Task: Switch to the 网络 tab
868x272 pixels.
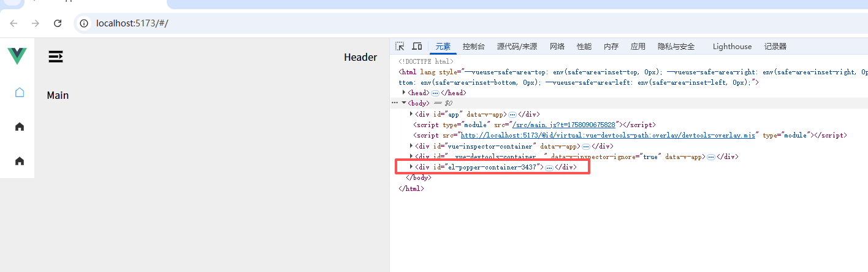Action: coord(557,47)
